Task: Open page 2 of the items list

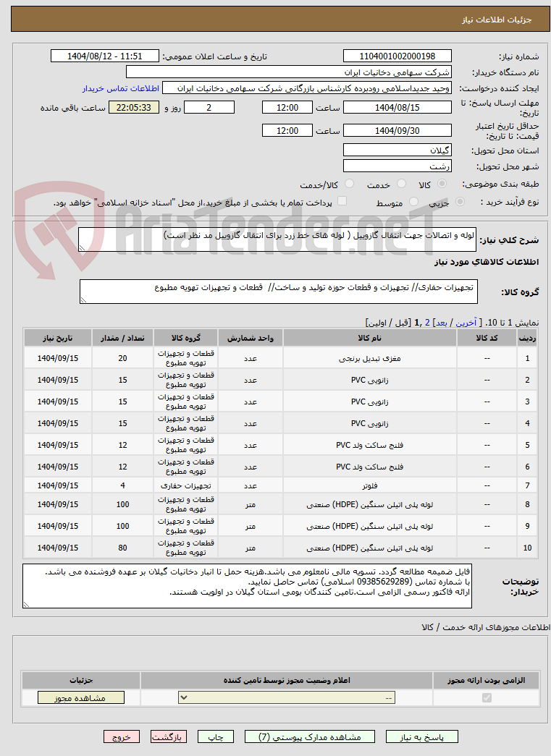Action: pos(427,323)
